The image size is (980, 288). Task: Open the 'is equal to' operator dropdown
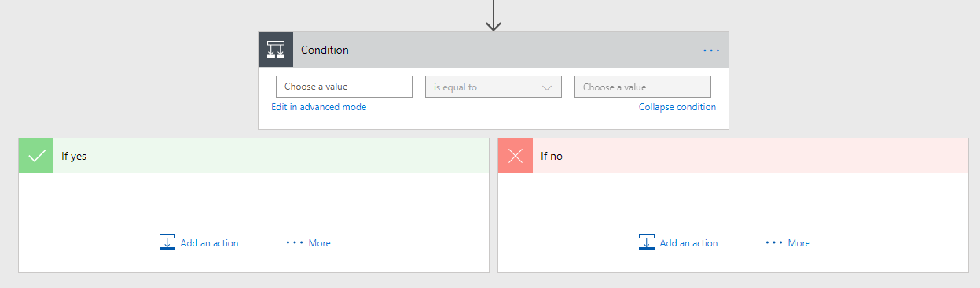point(494,87)
